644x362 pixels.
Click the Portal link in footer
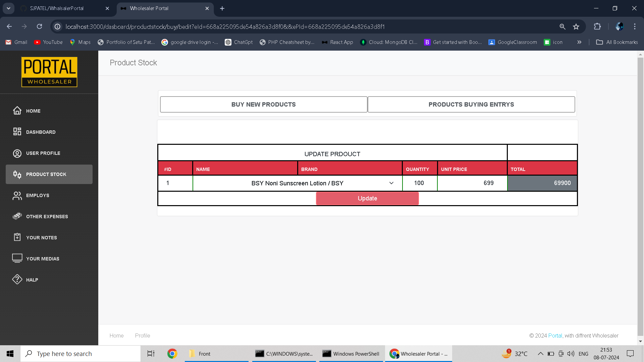click(x=555, y=336)
